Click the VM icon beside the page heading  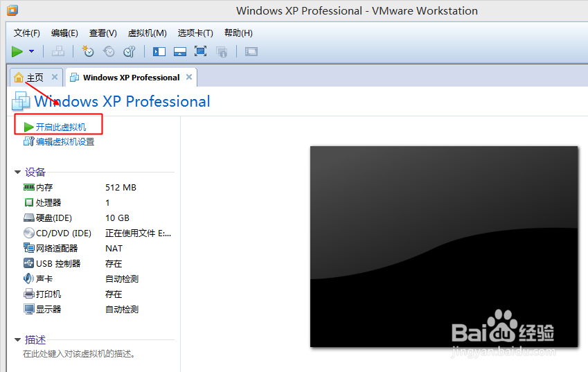[x=21, y=101]
